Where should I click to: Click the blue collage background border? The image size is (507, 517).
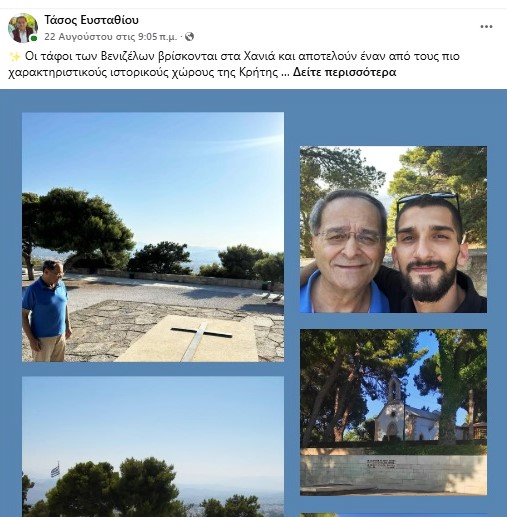click(x=292, y=233)
